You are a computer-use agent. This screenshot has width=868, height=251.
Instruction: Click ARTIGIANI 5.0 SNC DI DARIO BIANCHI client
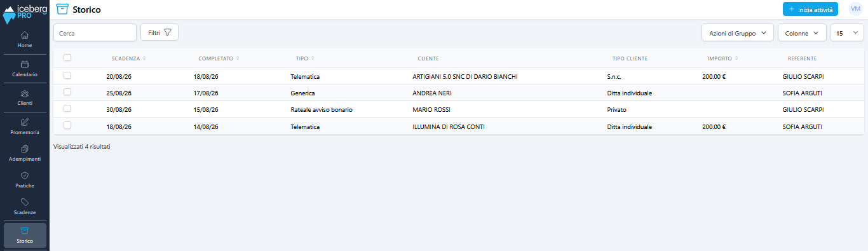[465, 76]
